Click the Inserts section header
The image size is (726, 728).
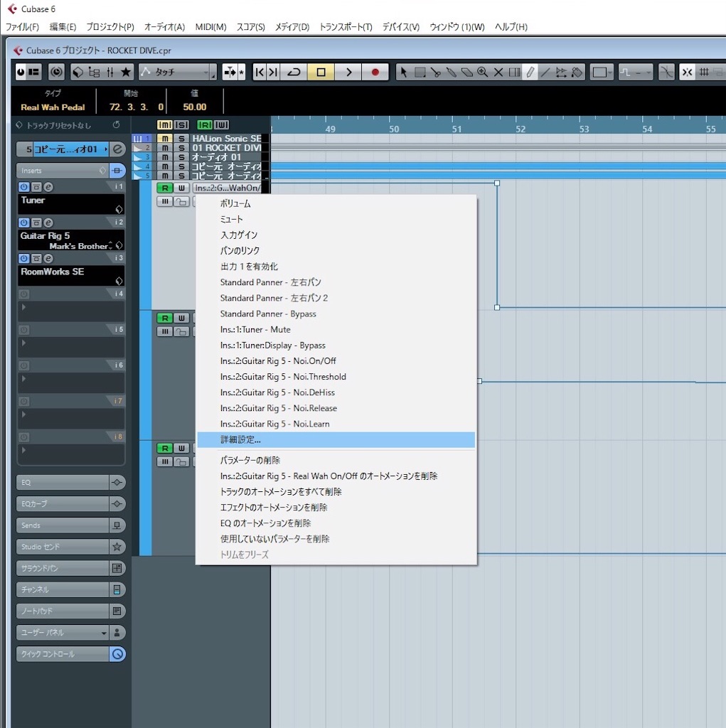click(63, 171)
